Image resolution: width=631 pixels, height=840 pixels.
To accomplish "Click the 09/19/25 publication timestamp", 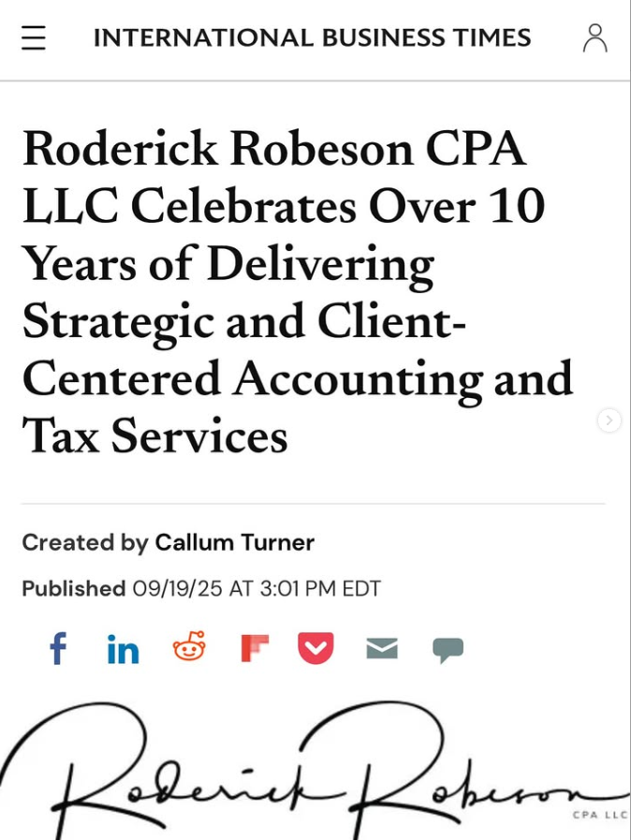I will point(257,588).
